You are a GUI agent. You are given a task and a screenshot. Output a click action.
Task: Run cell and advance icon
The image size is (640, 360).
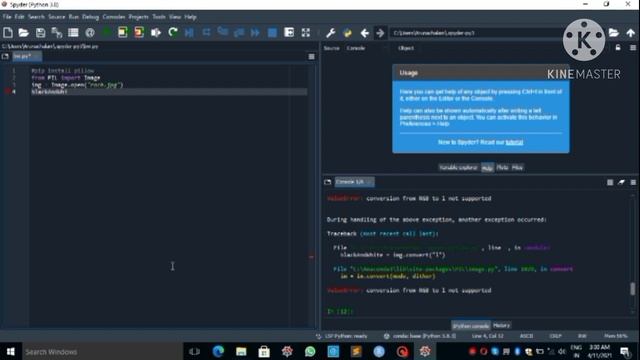tap(139, 32)
